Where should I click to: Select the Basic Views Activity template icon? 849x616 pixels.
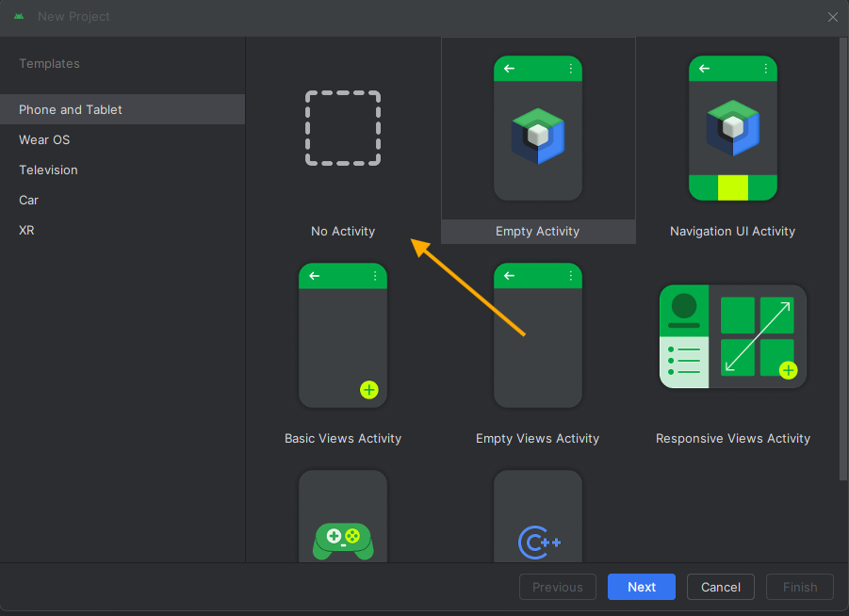coord(343,335)
